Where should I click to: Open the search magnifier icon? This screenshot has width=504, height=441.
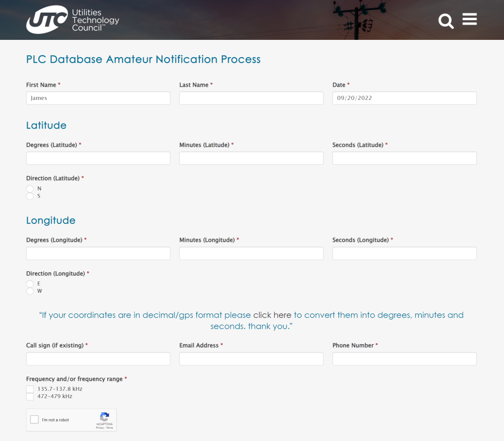446,21
